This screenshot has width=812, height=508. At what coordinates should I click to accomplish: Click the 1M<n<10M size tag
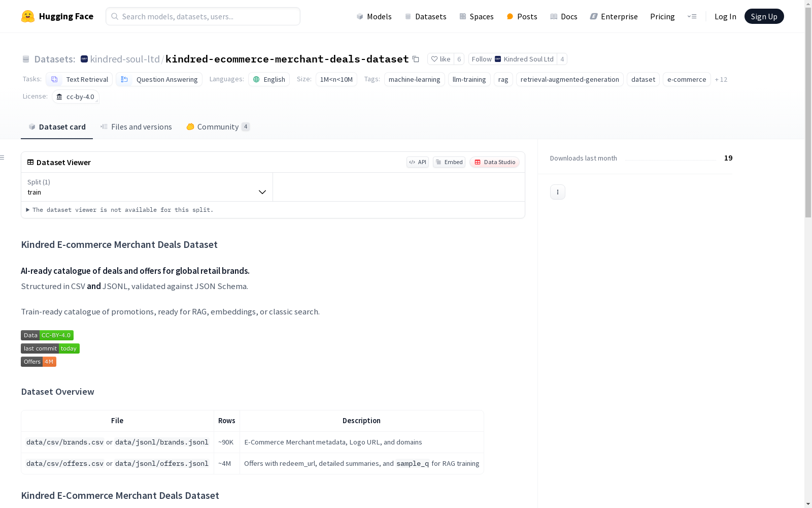click(x=336, y=79)
